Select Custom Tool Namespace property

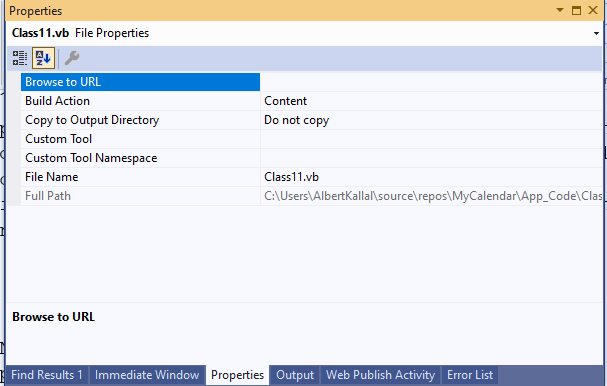[140, 158]
